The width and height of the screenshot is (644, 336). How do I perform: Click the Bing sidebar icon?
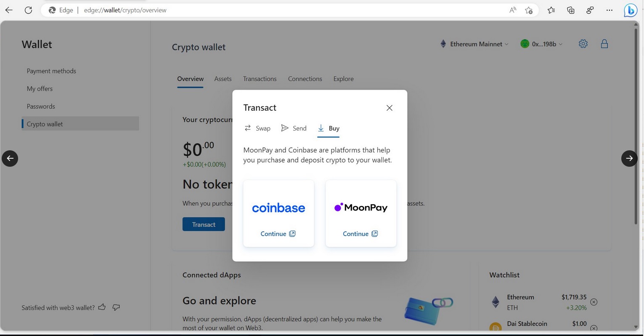pos(630,10)
